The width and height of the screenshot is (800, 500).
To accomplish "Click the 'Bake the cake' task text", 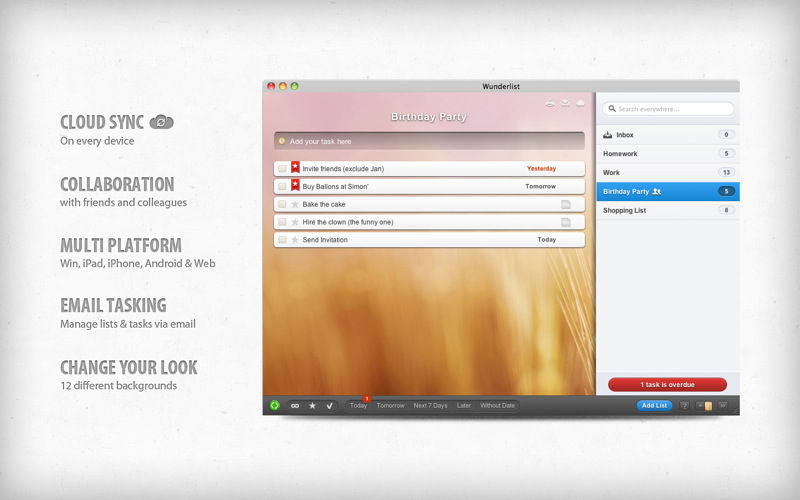I will (324, 204).
